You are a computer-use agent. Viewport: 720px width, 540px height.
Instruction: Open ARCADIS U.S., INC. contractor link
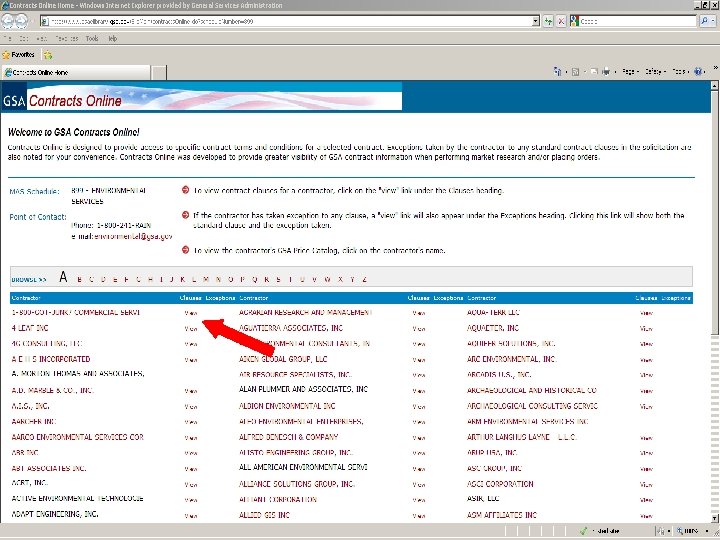(499, 375)
